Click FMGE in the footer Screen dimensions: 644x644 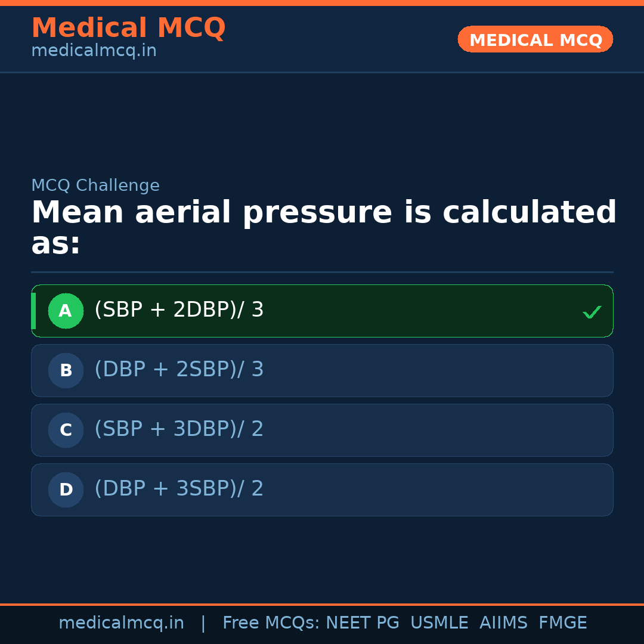click(x=563, y=623)
